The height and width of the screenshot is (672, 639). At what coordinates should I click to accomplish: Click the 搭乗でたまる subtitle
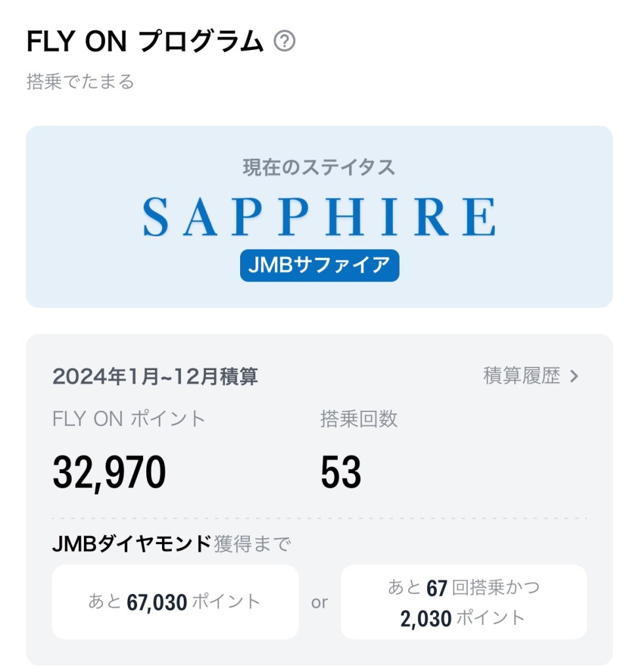point(80,82)
